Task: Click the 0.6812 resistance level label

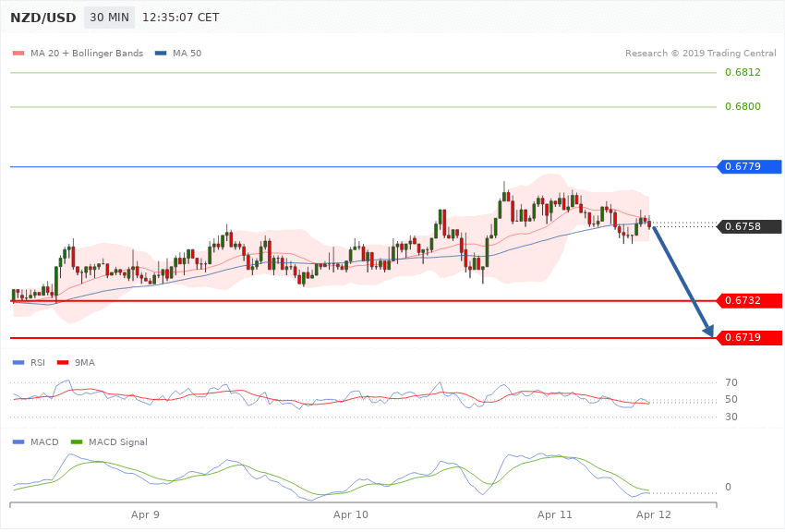Action: (x=743, y=72)
